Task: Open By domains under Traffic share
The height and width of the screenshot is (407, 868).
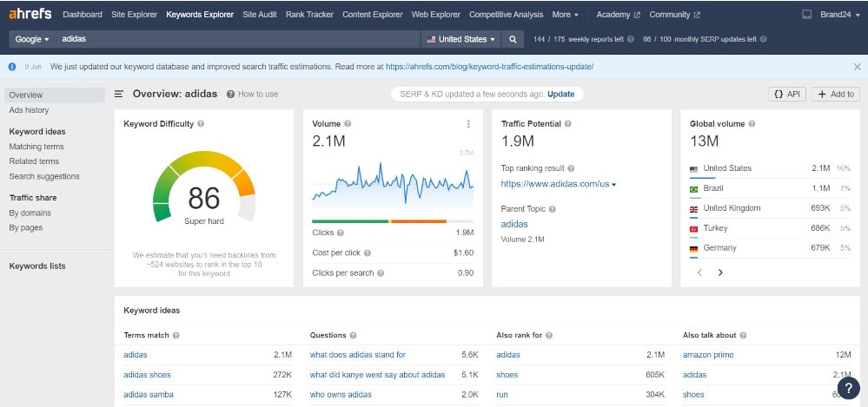Action: 30,213
